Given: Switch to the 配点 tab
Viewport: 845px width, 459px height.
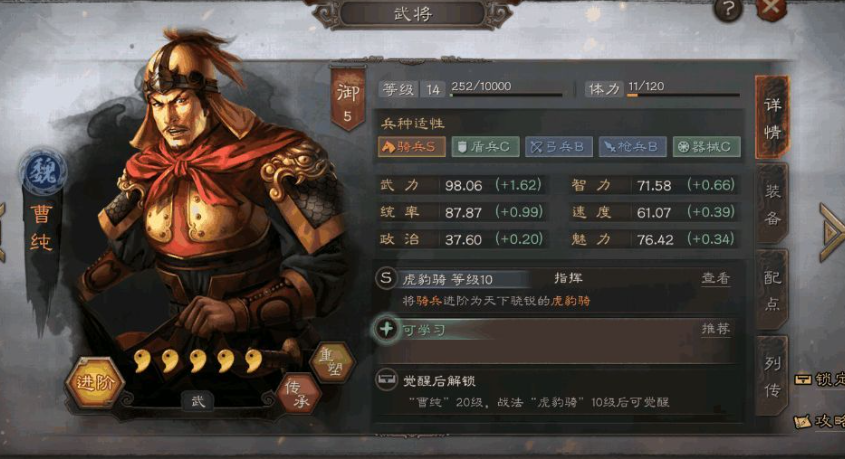Looking at the screenshot, I should (772, 290).
